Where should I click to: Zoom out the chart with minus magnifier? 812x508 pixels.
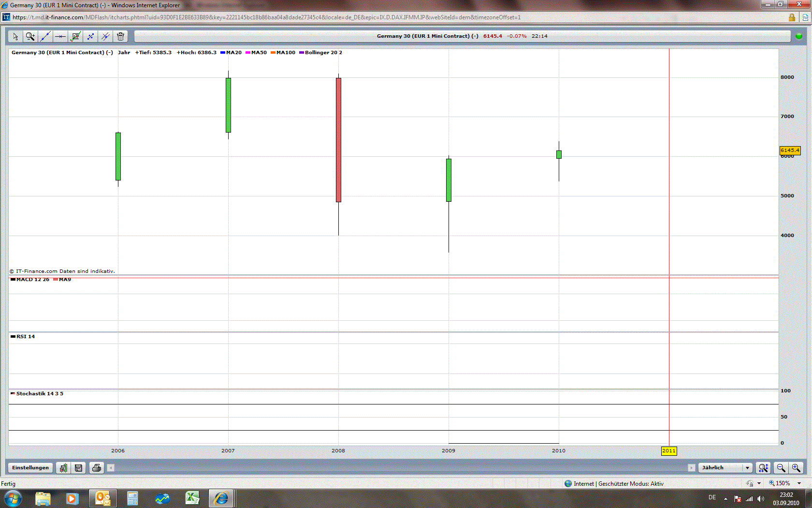[x=781, y=468]
